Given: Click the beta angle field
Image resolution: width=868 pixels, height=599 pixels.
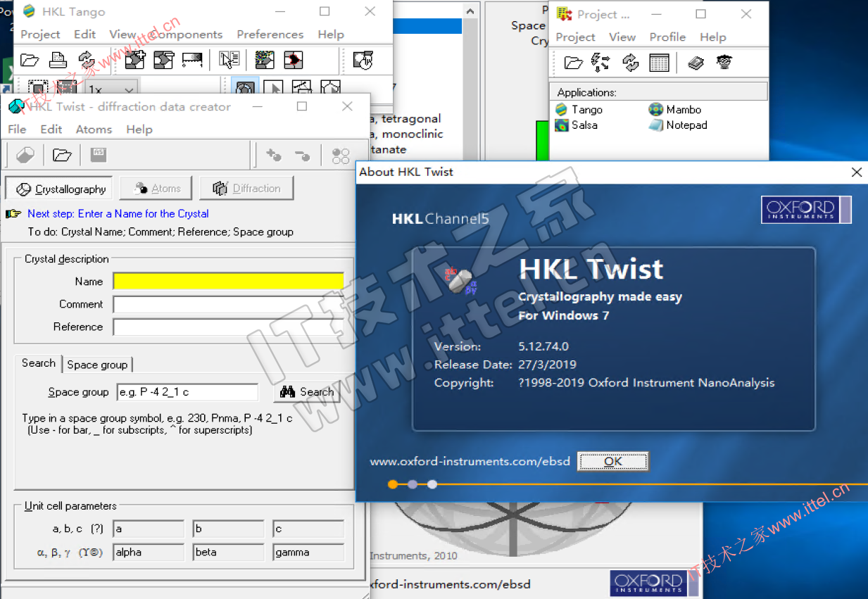Looking at the screenshot, I should tap(229, 553).
